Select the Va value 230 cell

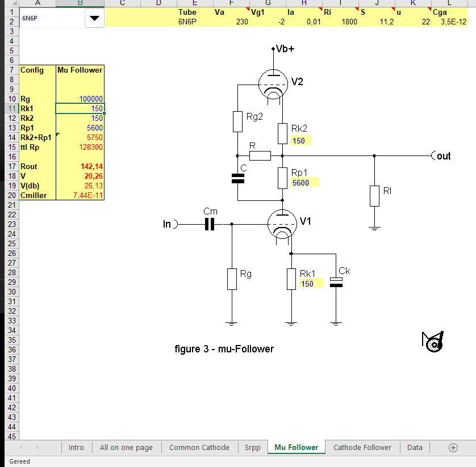pyautogui.click(x=231, y=22)
